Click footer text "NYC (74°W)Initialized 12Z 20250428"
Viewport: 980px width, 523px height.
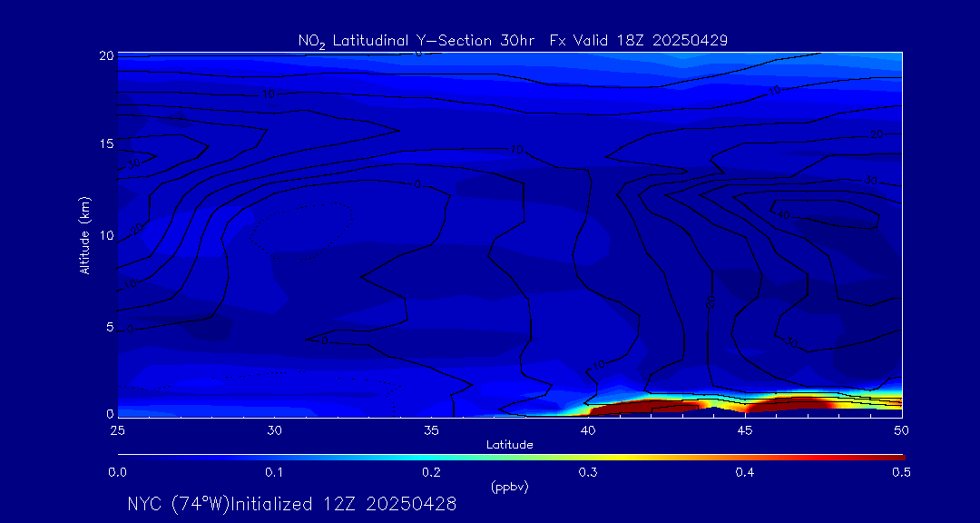coord(292,504)
